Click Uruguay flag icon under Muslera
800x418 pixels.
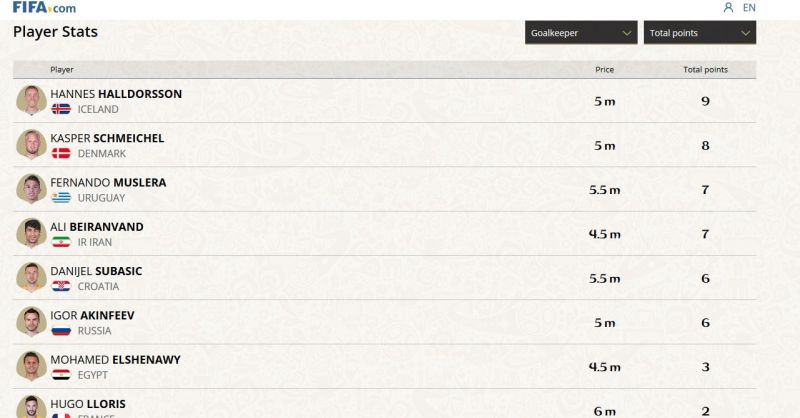[61, 198]
